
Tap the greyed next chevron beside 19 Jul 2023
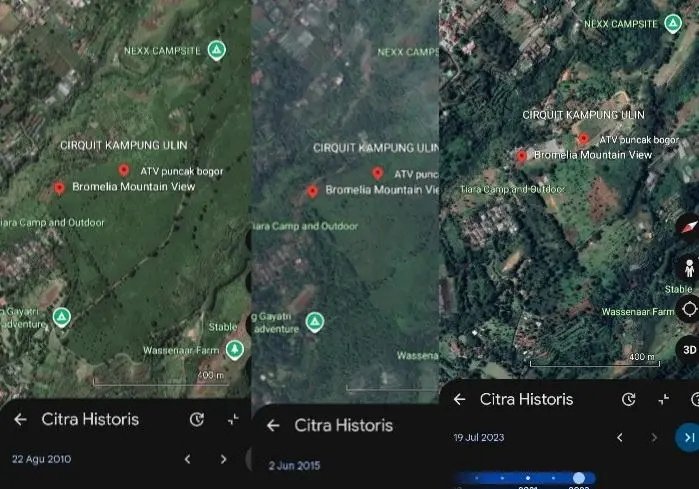point(654,438)
